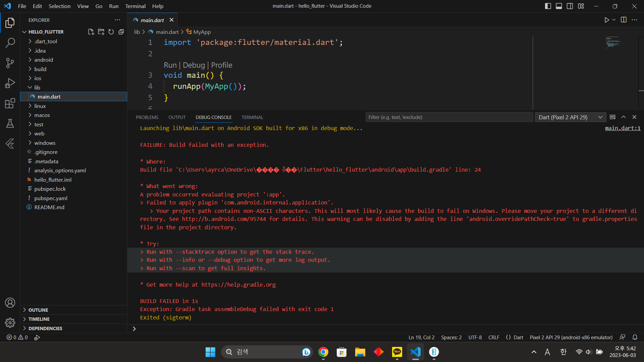The image size is (644, 362).
Task: Split the editor to the right
Action: click(x=624, y=20)
